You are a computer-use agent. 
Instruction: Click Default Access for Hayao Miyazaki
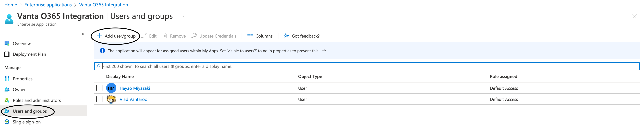click(504, 88)
